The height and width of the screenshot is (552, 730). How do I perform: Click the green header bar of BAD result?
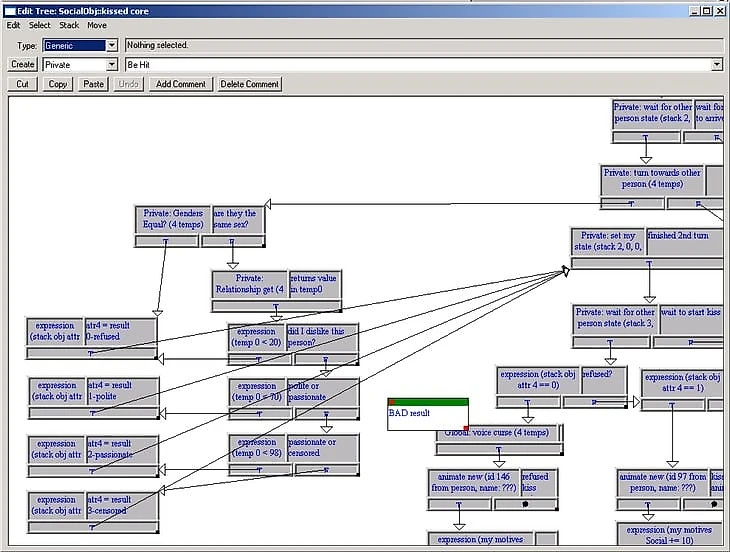(427, 402)
